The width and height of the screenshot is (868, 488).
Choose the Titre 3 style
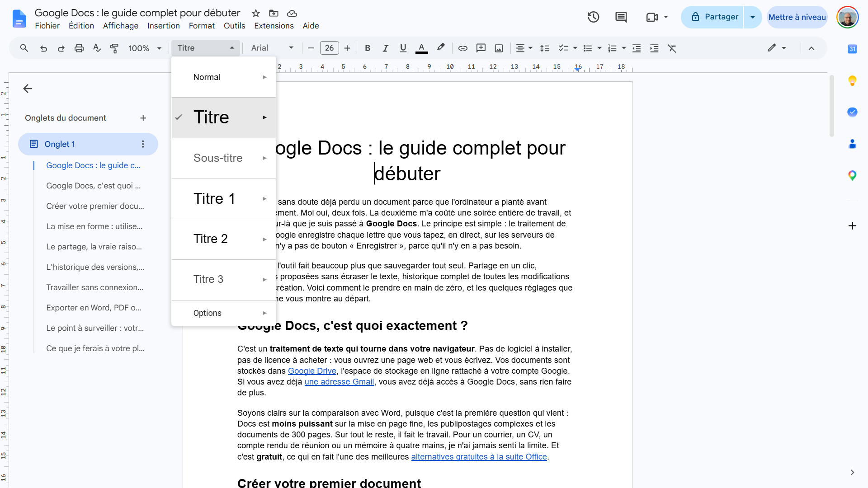click(224, 280)
